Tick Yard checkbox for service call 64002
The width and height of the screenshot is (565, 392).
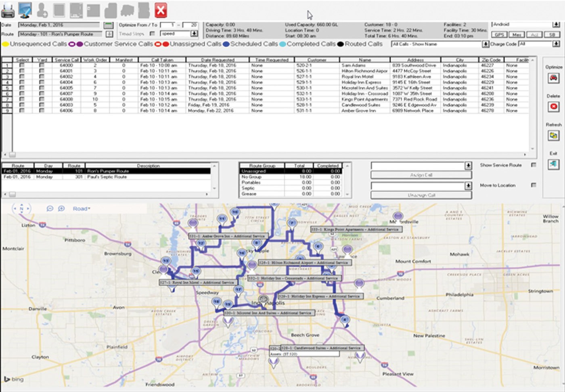pyautogui.click(x=42, y=77)
